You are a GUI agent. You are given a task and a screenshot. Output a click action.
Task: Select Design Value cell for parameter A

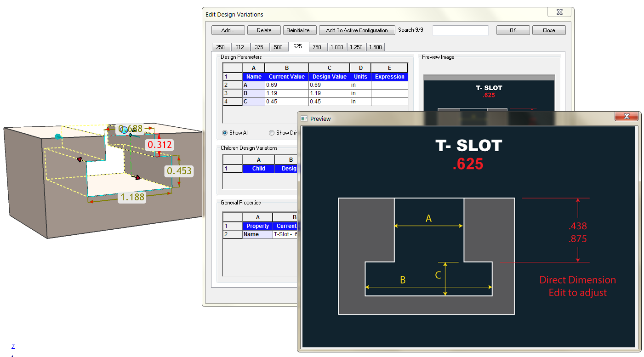pyautogui.click(x=329, y=85)
